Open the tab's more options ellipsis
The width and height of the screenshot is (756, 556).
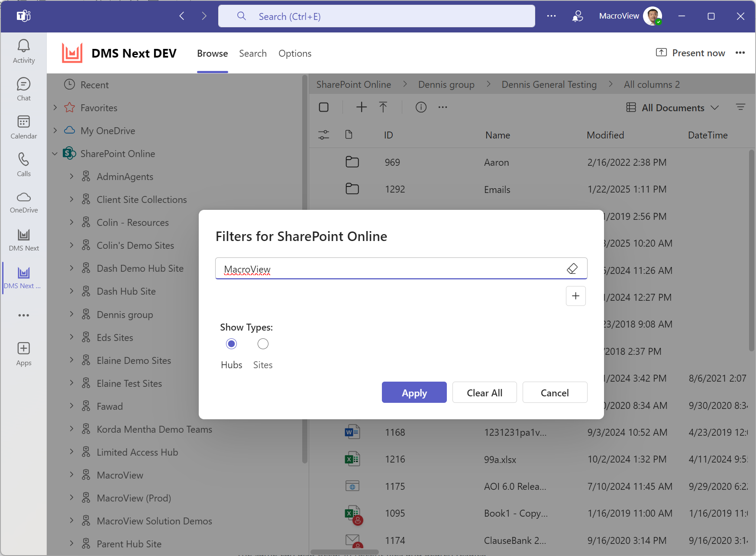coord(740,53)
